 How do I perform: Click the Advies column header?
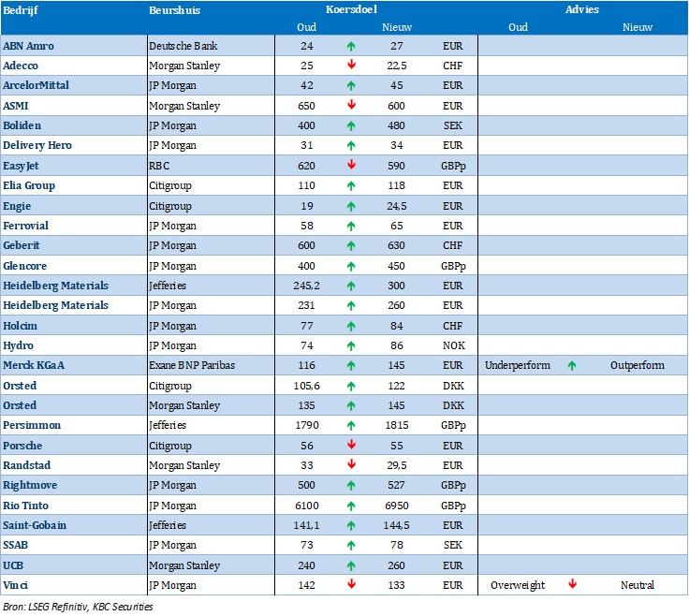tap(582, 9)
